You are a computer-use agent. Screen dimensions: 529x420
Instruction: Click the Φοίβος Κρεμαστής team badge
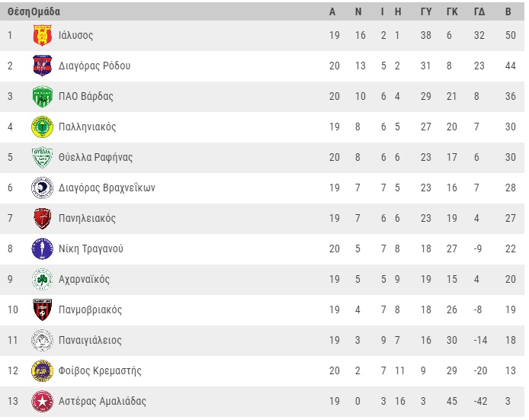42,371
